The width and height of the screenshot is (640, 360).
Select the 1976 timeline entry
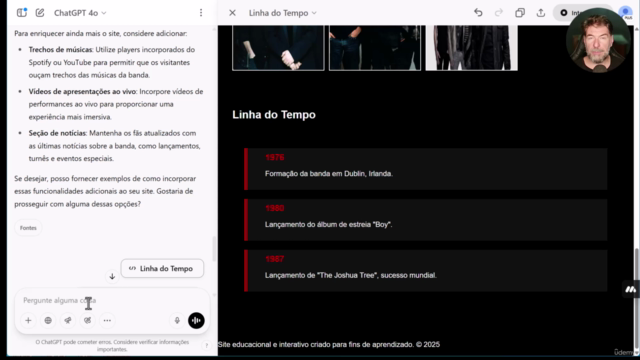point(426,169)
